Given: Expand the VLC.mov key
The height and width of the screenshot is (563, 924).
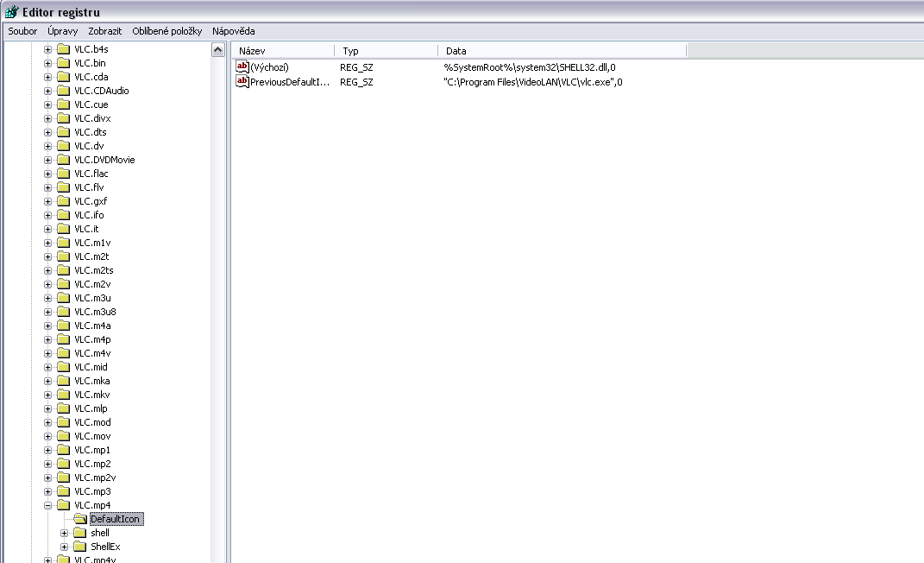Looking at the screenshot, I should point(47,436).
